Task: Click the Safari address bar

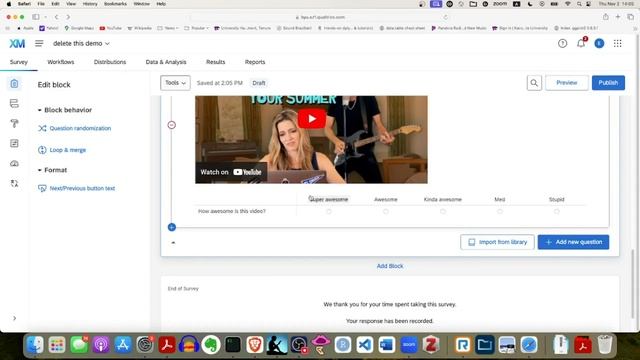Action: 320,17
